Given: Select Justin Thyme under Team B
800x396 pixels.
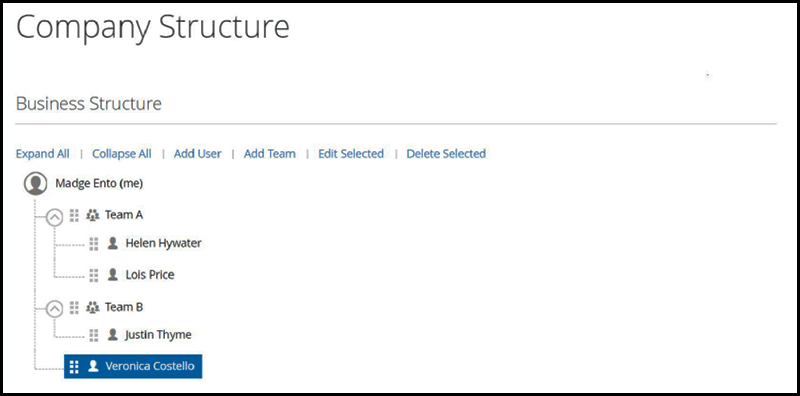Looking at the screenshot, I should (x=158, y=335).
